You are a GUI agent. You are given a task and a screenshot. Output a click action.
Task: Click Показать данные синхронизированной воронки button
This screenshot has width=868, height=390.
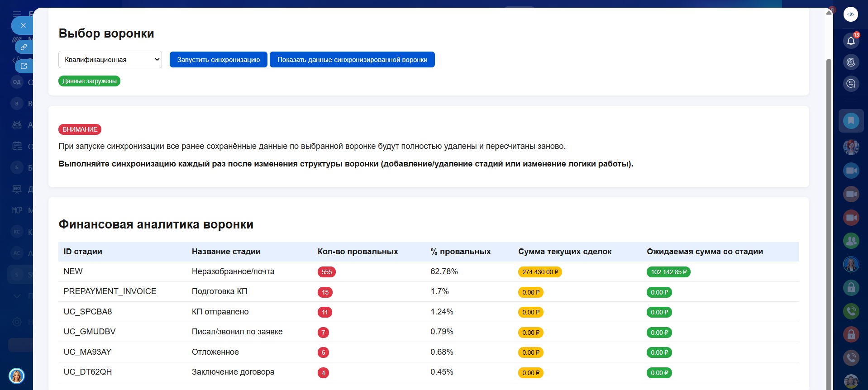(x=352, y=60)
